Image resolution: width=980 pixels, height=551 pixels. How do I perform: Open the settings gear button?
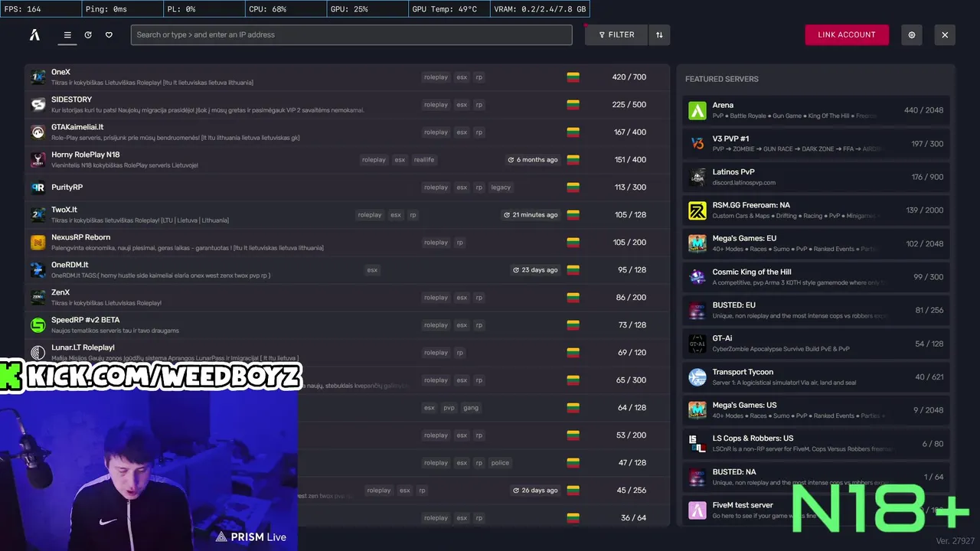pos(911,34)
